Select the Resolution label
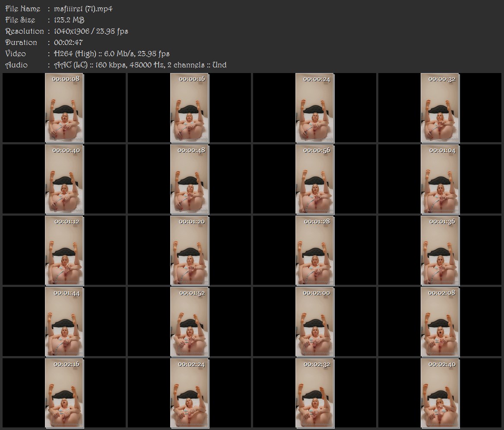This screenshot has height=430, width=504. click(x=25, y=31)
